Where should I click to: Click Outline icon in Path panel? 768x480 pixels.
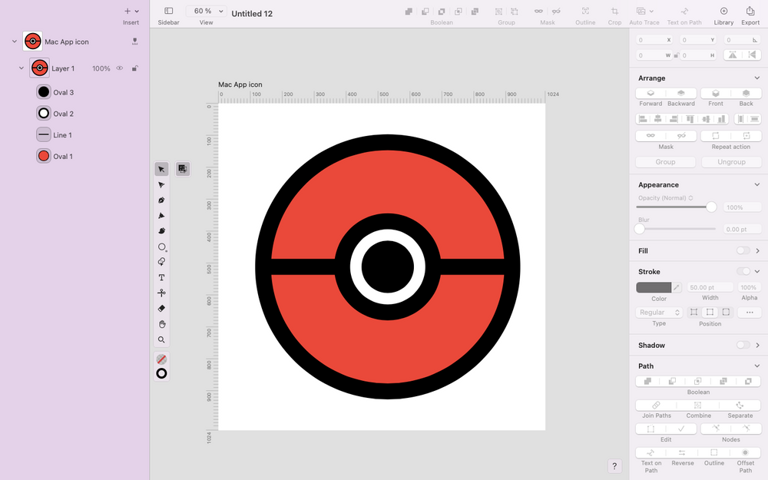click(x=714, y=453)
